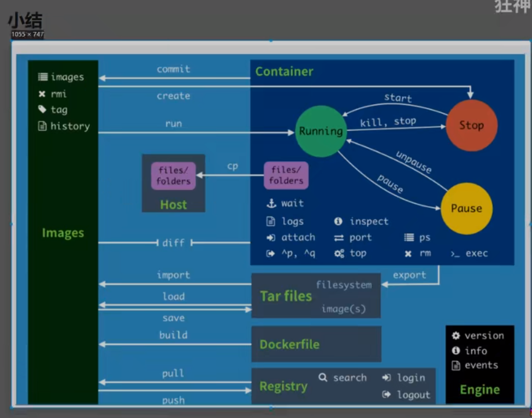The width and height of the screenshot is (532, 418).
Task: Click the 'image(s)' text in Tar files
Action: [344, 309]
